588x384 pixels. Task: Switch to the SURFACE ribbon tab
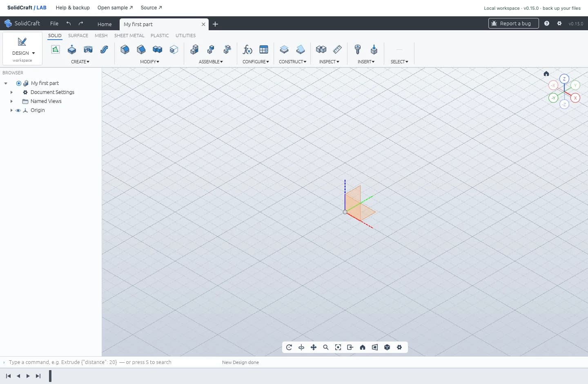78,36
